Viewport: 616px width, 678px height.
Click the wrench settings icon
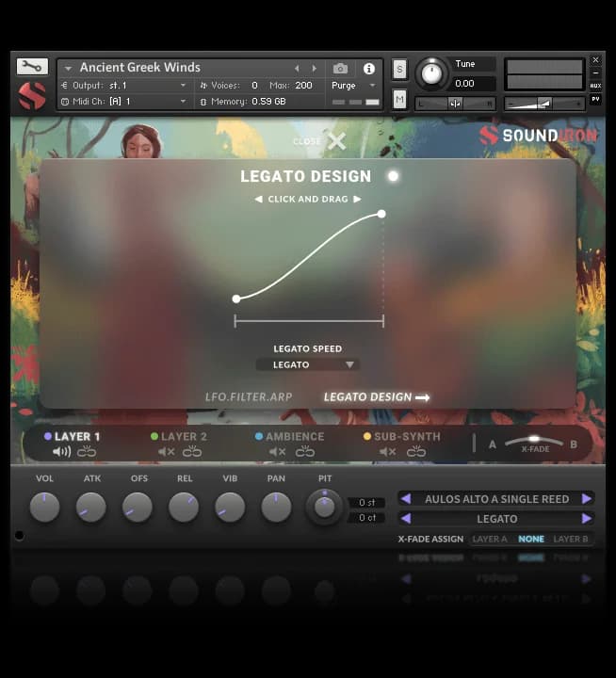[x=31, y=66]
